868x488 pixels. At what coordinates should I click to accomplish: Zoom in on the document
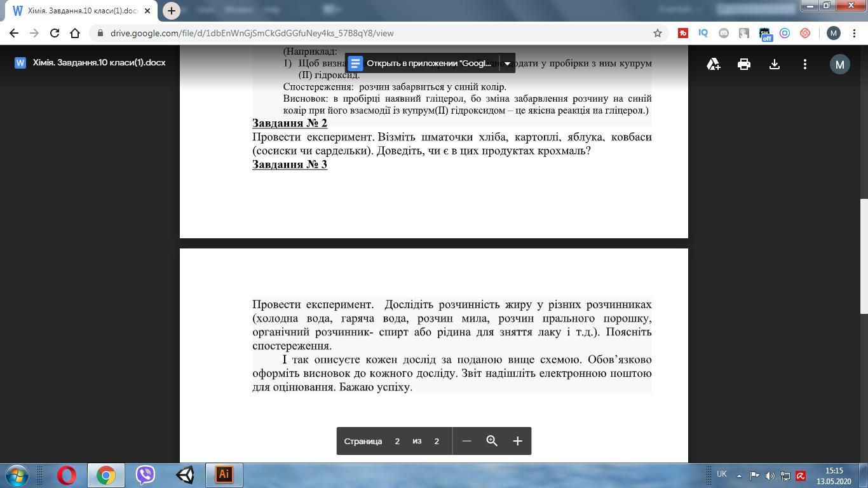(517, 441)
